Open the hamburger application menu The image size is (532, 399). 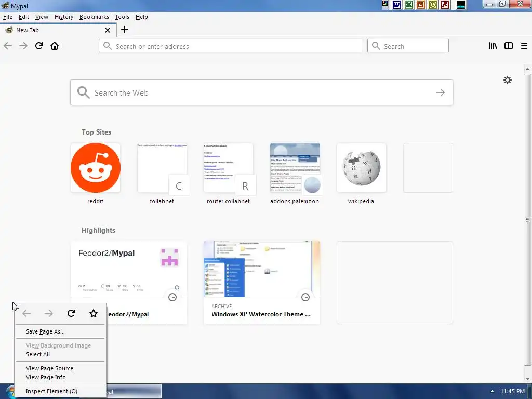[x=524, y=46]
